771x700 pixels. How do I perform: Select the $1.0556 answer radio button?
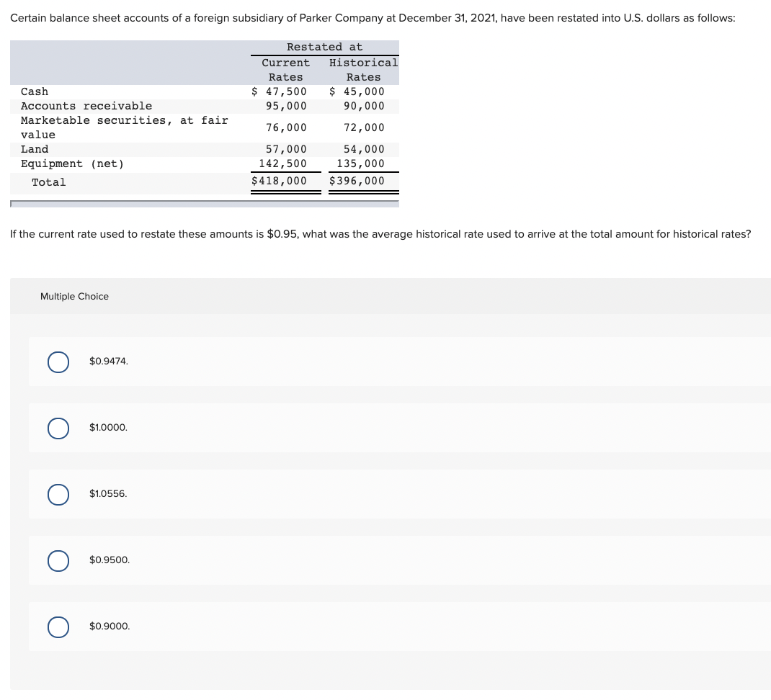[x=58, y=494]
